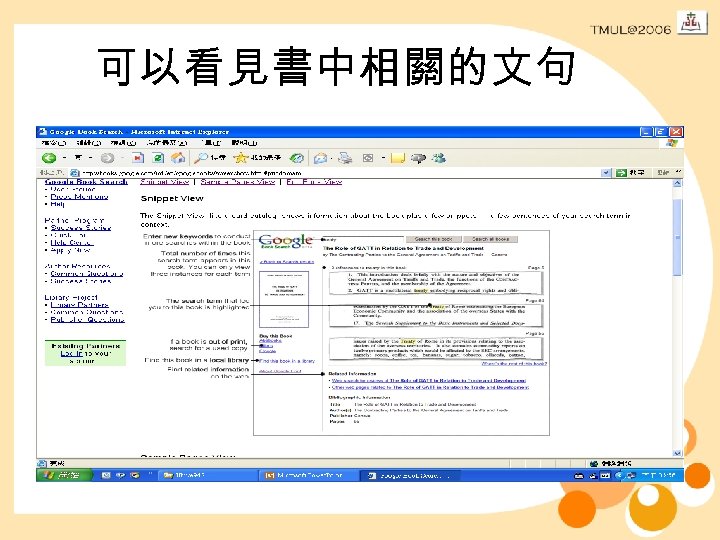This screenshot has width=720, height=540.
Task: Click the Start button on taskbar
Action: tap(64, 475)
